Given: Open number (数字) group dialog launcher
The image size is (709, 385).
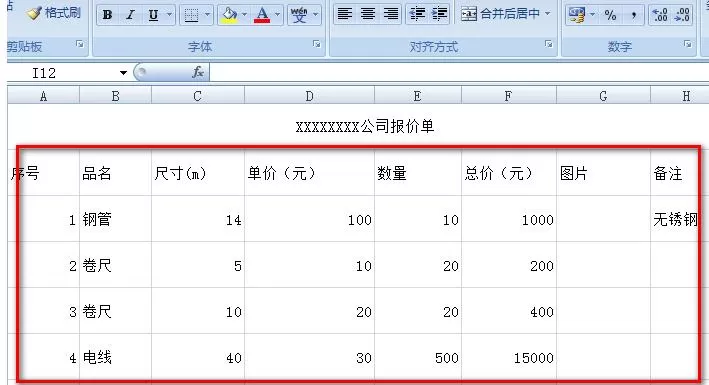Looking at the screenshot, I should tap(687, 44).
